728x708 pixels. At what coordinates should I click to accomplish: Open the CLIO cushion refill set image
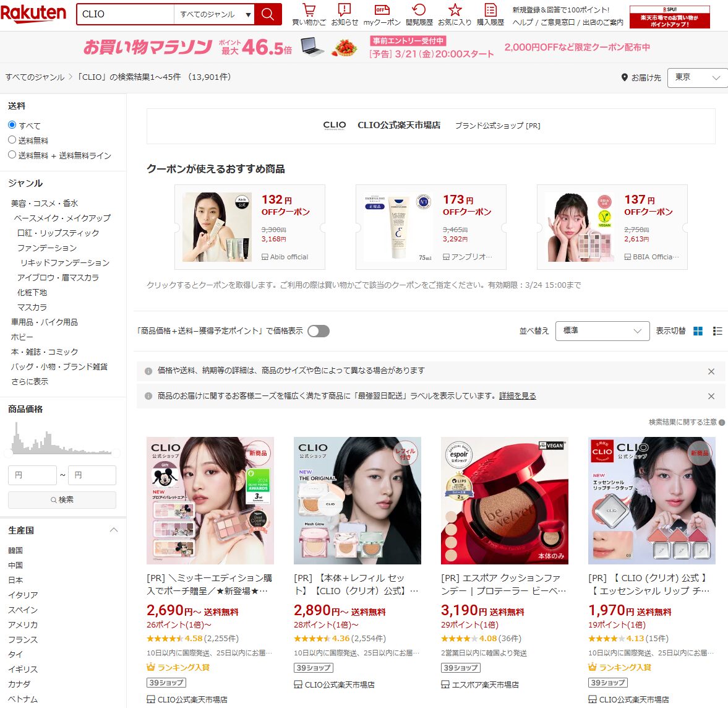(358, 500)
